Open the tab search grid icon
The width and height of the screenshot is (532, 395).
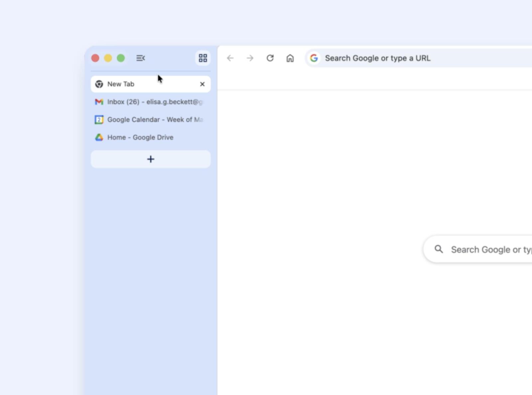pyautogui.click(x=203, y=58)
